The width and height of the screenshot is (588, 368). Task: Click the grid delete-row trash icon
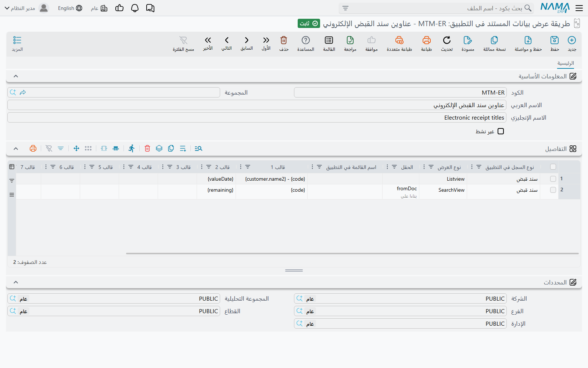pyautogui.click(x=147, y=148)
